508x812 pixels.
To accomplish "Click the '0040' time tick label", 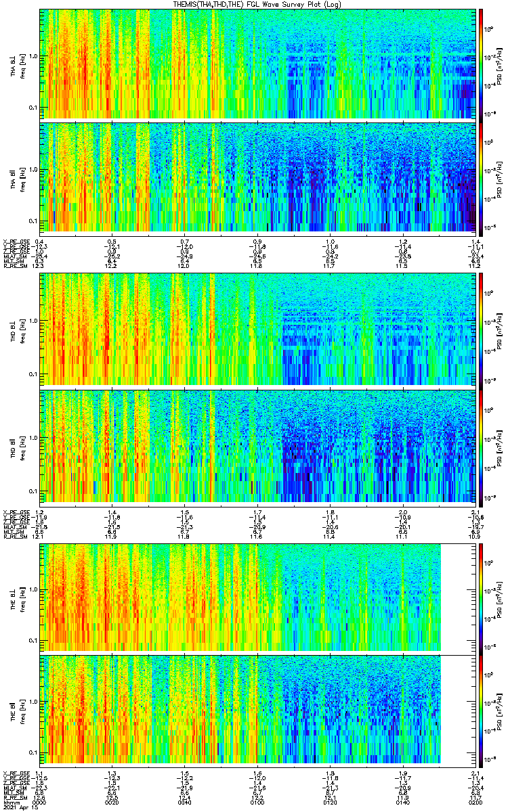I will click(184, 803).
